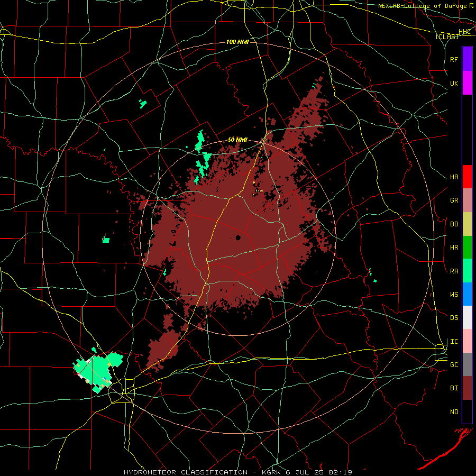
Task: Click the IC legend label
Action: coord(454,342)
